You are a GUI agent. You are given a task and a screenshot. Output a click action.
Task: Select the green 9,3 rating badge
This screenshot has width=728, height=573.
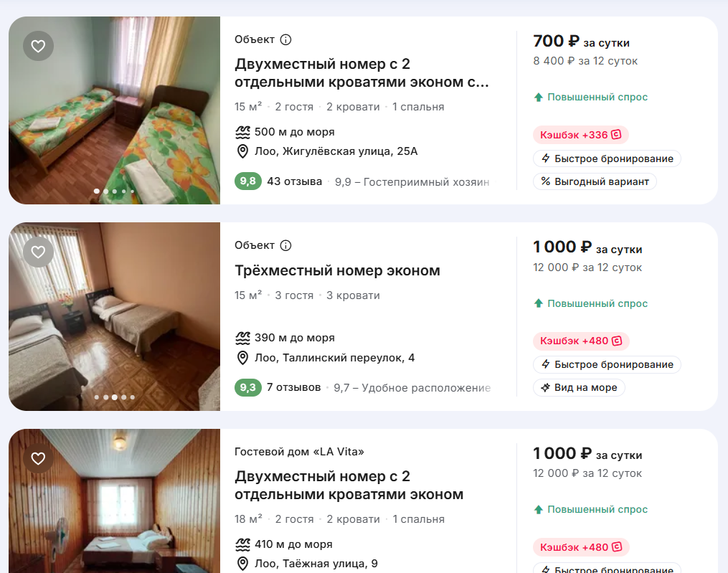click(247, 387)
